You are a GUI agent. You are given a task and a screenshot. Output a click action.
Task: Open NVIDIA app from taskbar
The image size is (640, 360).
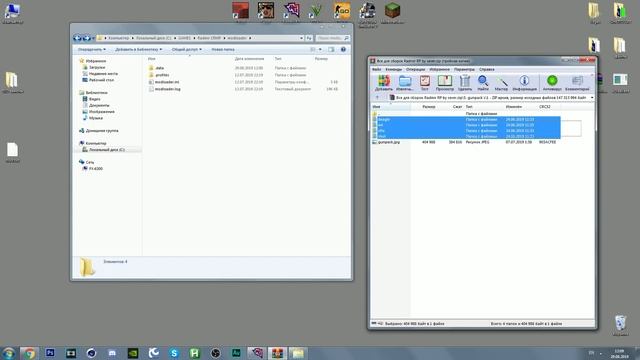133,353
